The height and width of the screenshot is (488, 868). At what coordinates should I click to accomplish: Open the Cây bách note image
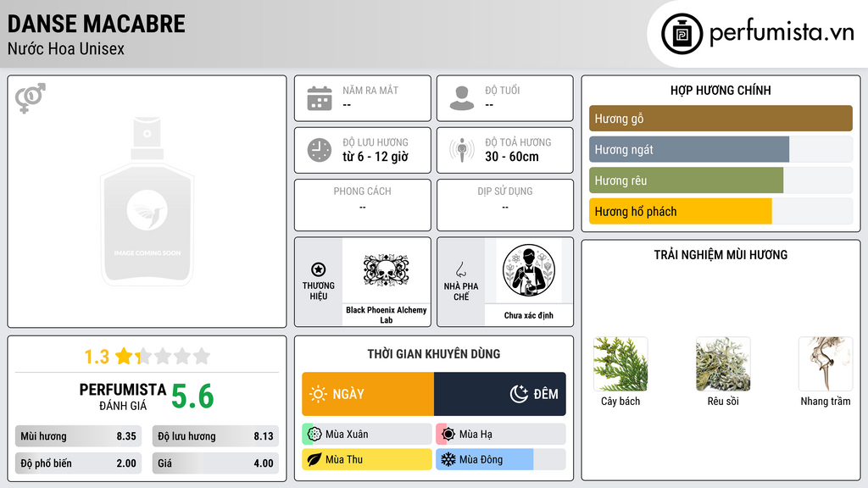point(620,364)
